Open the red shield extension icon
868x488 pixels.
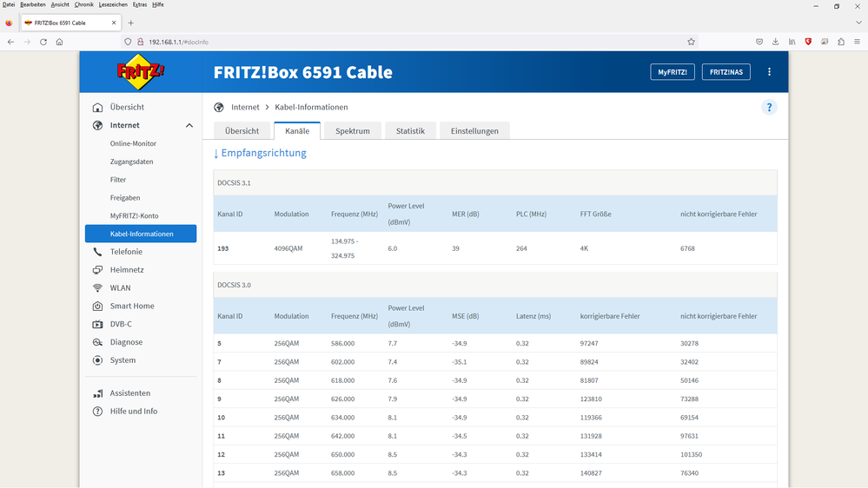coord(808,42)
